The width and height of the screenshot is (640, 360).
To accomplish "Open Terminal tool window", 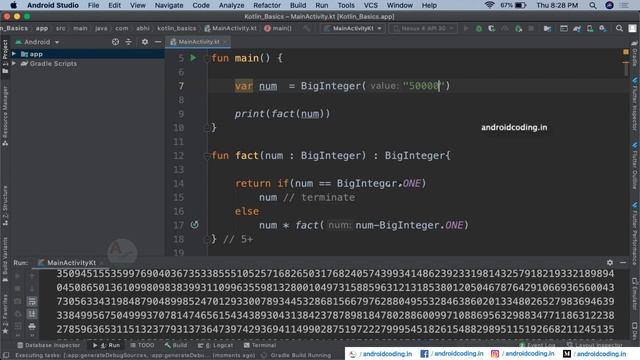I will point(260,345).
